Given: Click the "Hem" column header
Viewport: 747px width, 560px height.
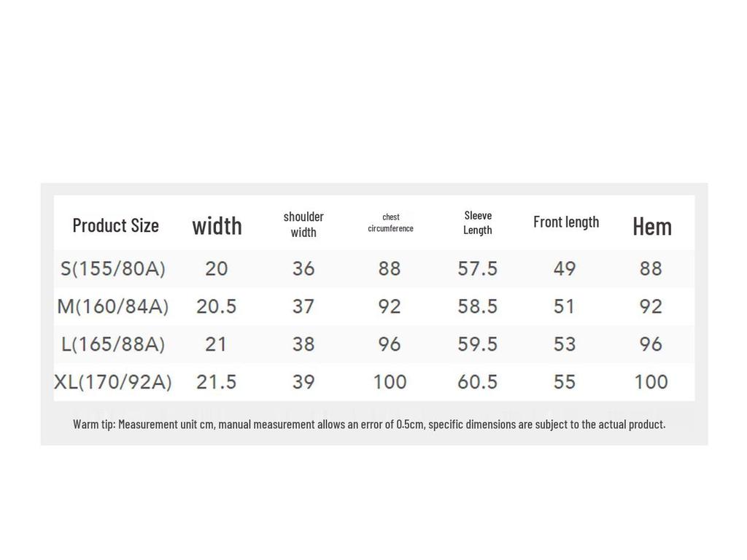Looking at the screenshot, I should [x=651, y=227].
